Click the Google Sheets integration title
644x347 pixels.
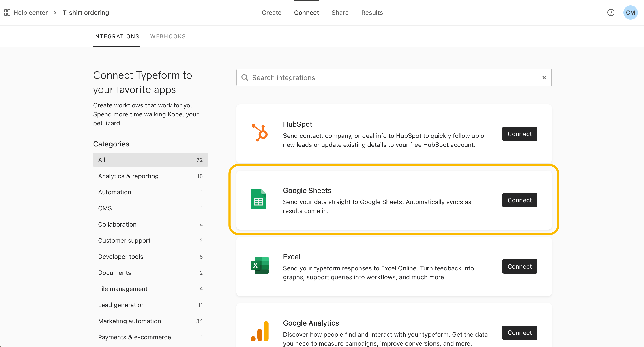pos(307,191)
